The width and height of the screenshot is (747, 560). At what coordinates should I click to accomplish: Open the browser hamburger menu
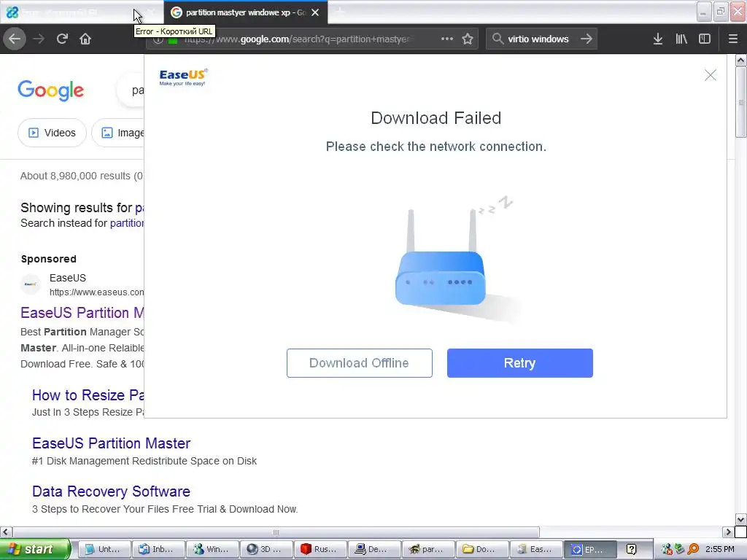733,39
